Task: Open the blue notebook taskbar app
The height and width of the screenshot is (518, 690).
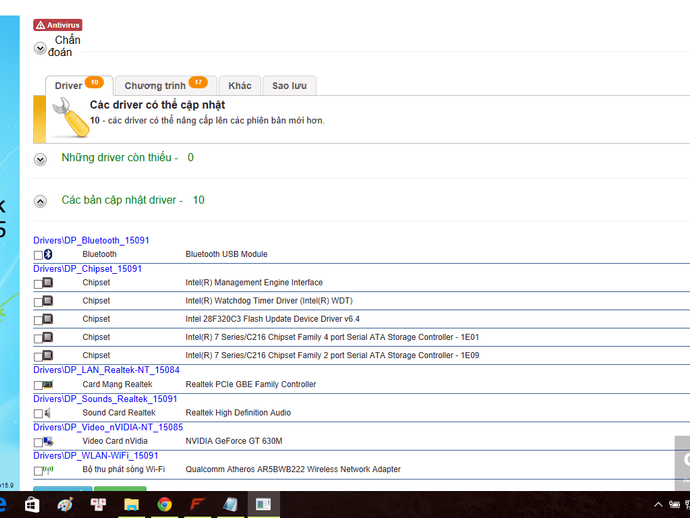Action: pyautogui.click(x=230, y=504)
